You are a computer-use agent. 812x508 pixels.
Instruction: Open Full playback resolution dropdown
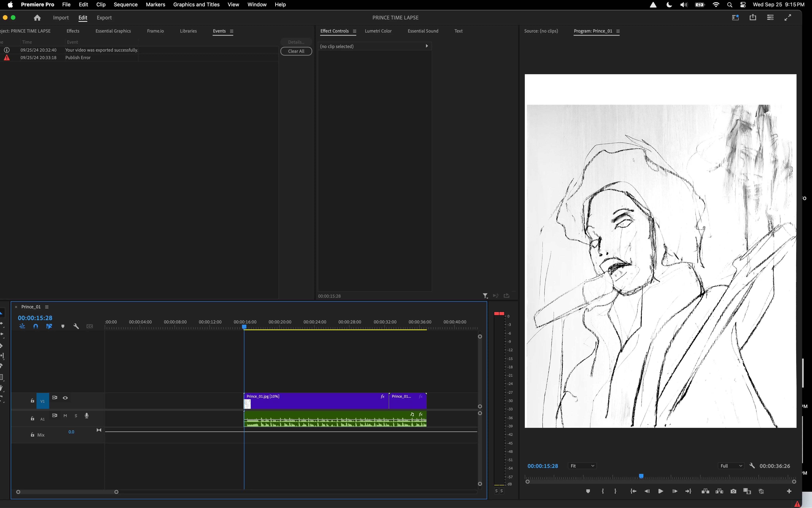pos(731,466)
